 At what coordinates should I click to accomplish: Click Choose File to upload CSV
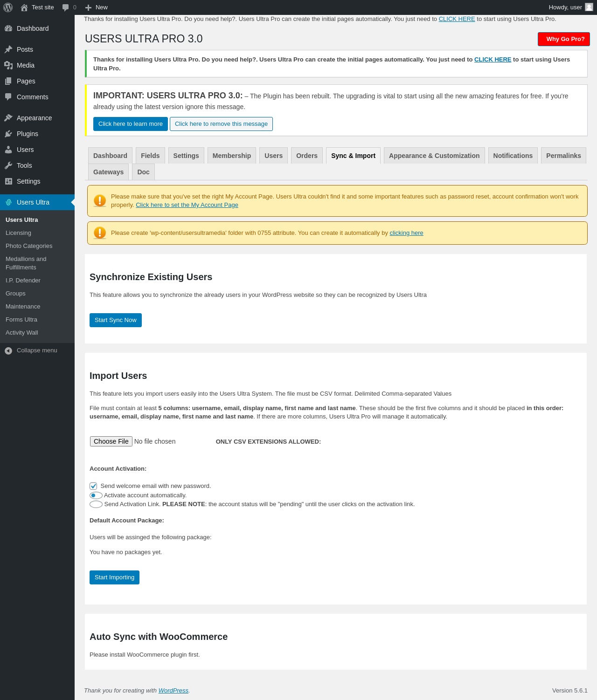click(111, 441)
